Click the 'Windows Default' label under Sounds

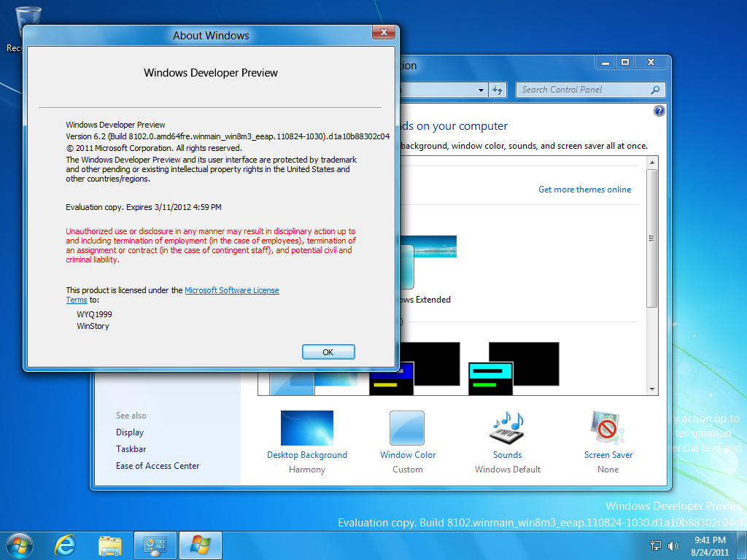[x=508, y=470]
